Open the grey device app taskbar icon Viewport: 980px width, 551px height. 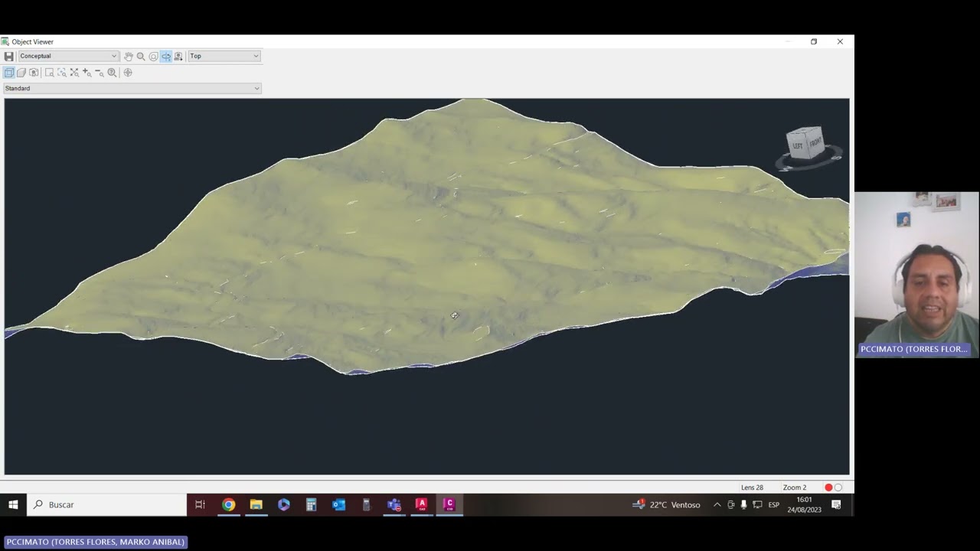coord(366,504)
